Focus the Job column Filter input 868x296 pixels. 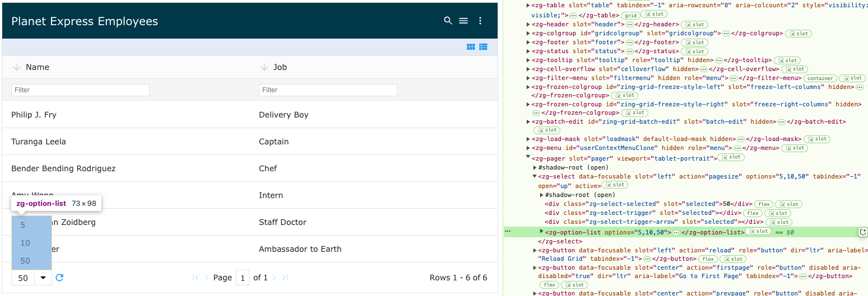coord(328,90)
